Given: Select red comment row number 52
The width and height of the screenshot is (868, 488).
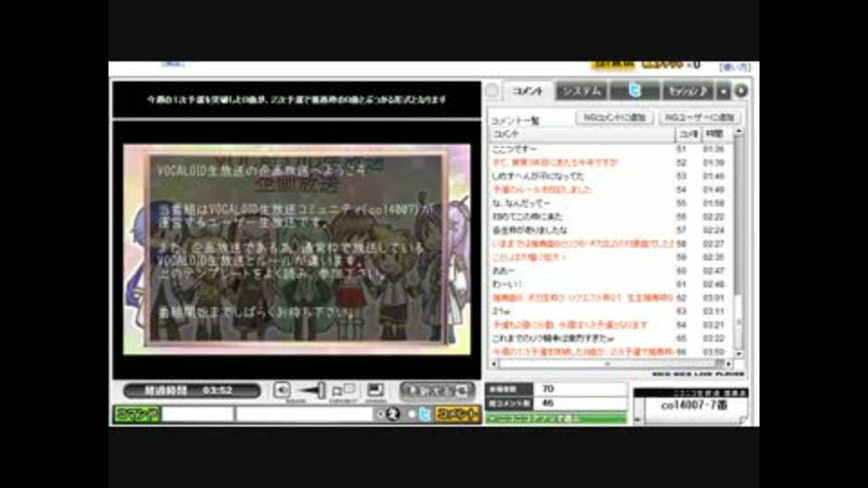Looking at the screenshot, I should [x=610, y=163].
